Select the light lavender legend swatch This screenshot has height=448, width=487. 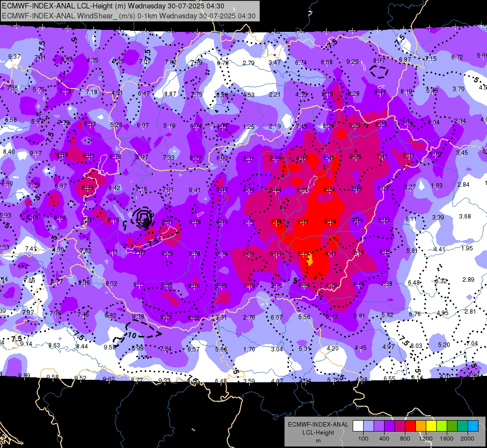pyautogui.click(x=369, y=426)
